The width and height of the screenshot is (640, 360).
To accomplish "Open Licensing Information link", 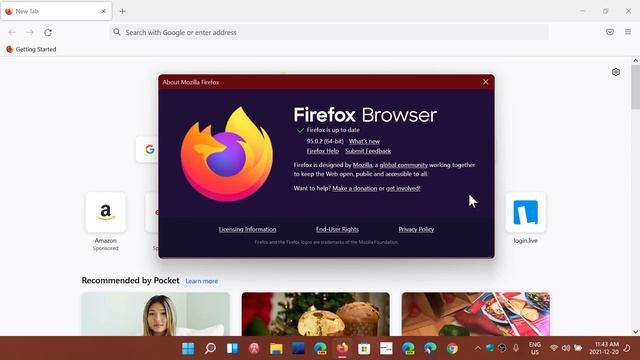I will pos(247,229).
